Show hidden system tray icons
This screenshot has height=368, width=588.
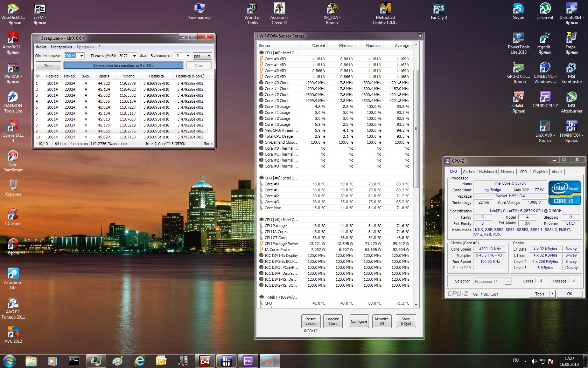525,361
